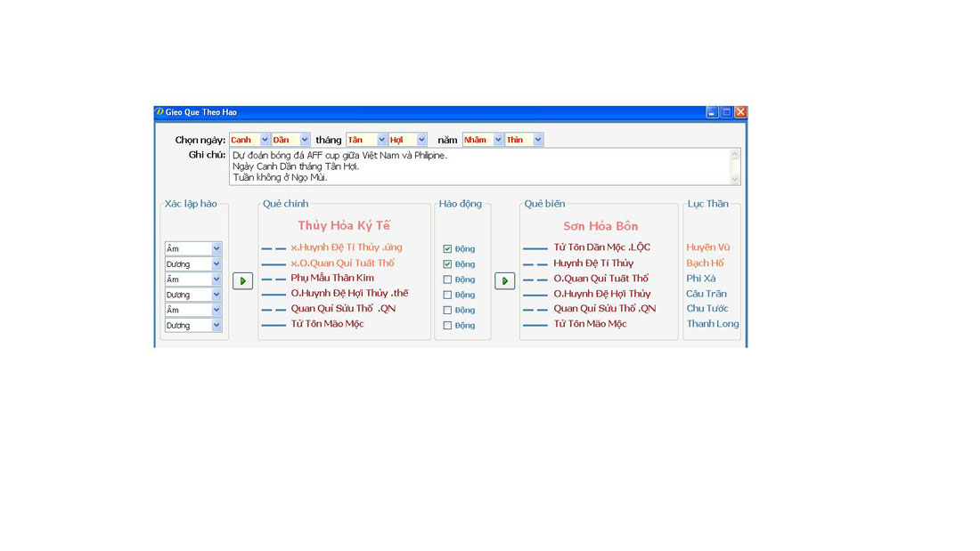Image resolution: width=980 pixels, height=551 pixels.
Task: Click the Thanh Long label in Lục Thần
Action: 712,324
